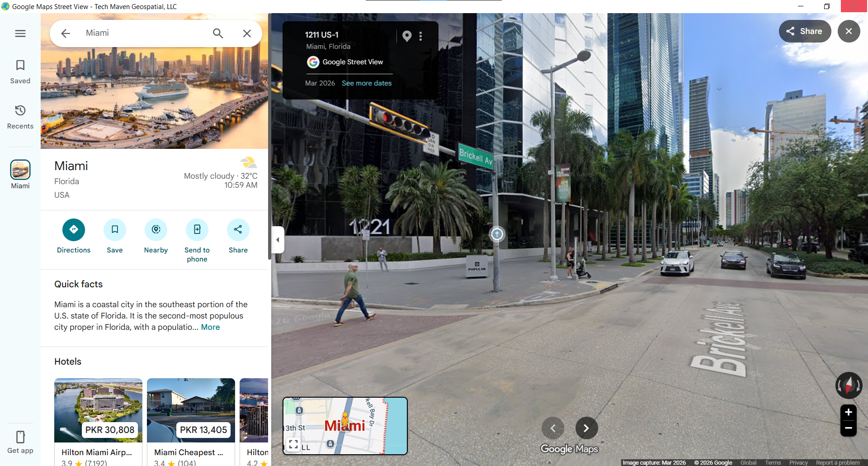
Task: Move to previous Street View position
Action: coord(553,428)
